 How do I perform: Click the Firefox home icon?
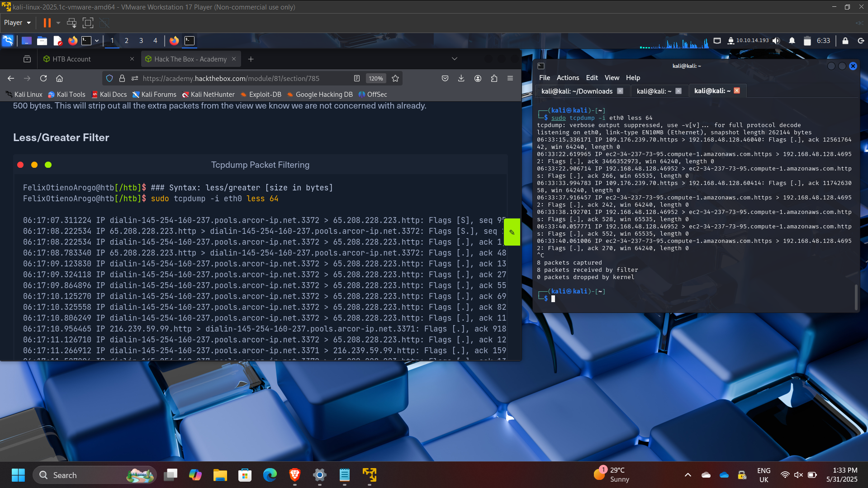[59, 78]
